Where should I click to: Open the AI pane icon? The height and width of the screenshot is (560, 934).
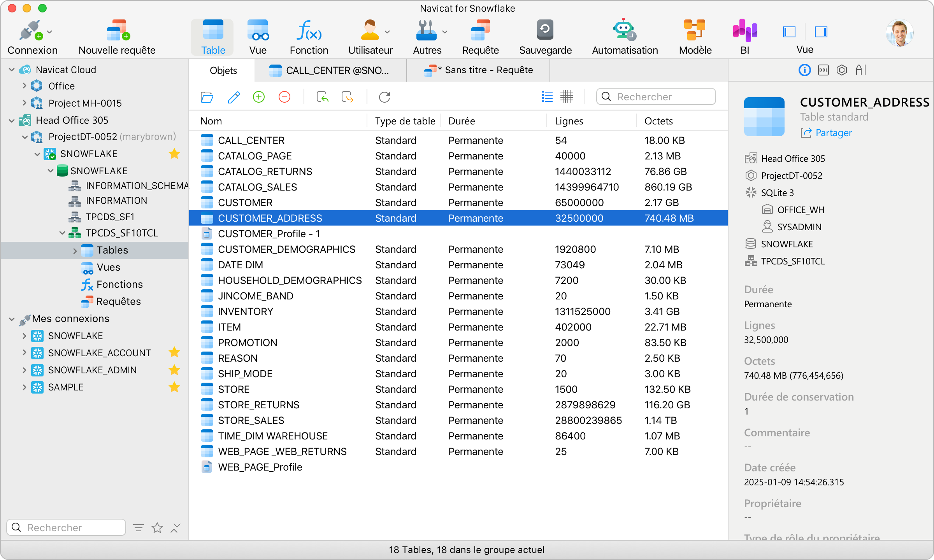(x=861, y=70)
